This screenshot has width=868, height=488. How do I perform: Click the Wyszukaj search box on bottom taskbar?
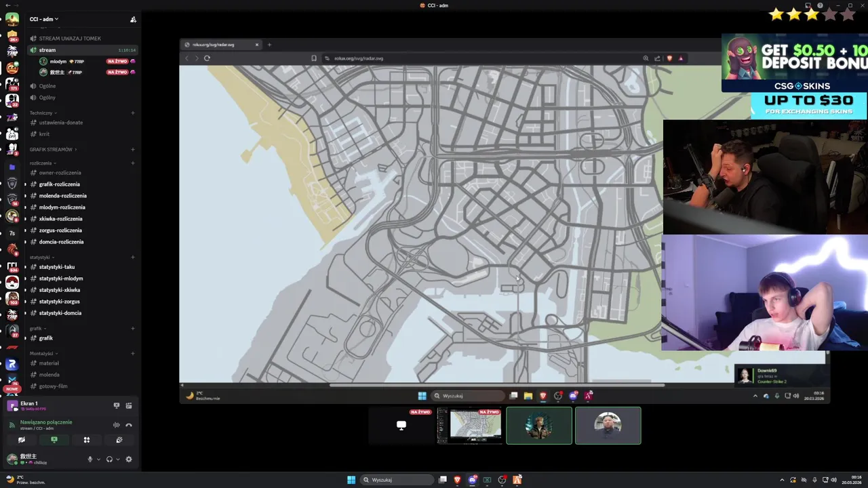coord(397,480)
